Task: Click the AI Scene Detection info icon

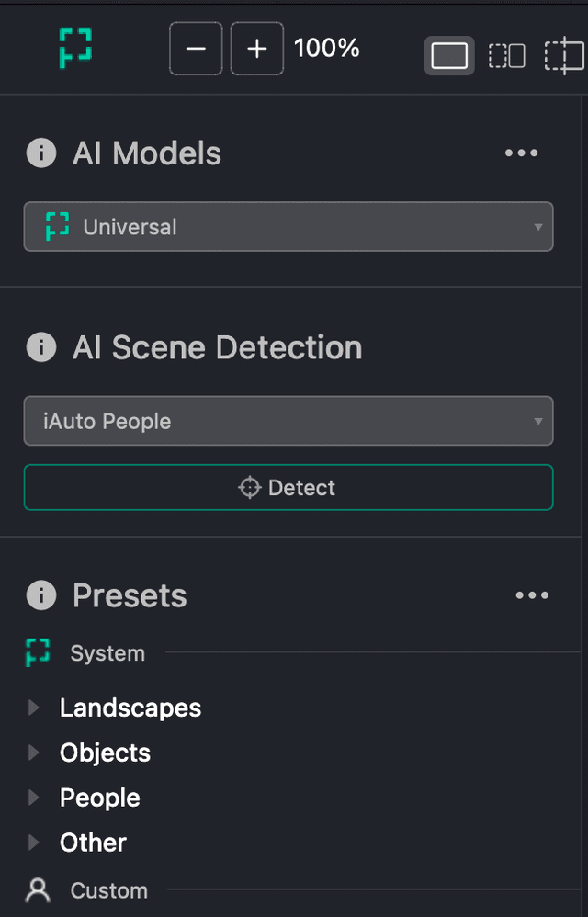Action: (x=40, y=347)
